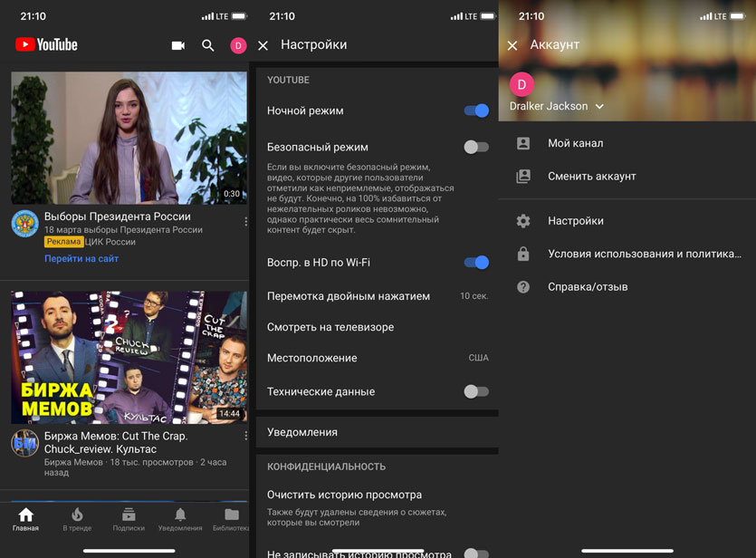Open the Подписки tab
The width and height of the screenshot is (756, 558).
129,519
